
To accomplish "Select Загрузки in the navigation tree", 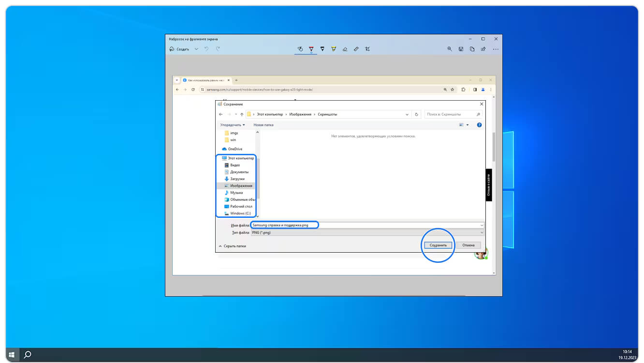I will tap(237, 179).
